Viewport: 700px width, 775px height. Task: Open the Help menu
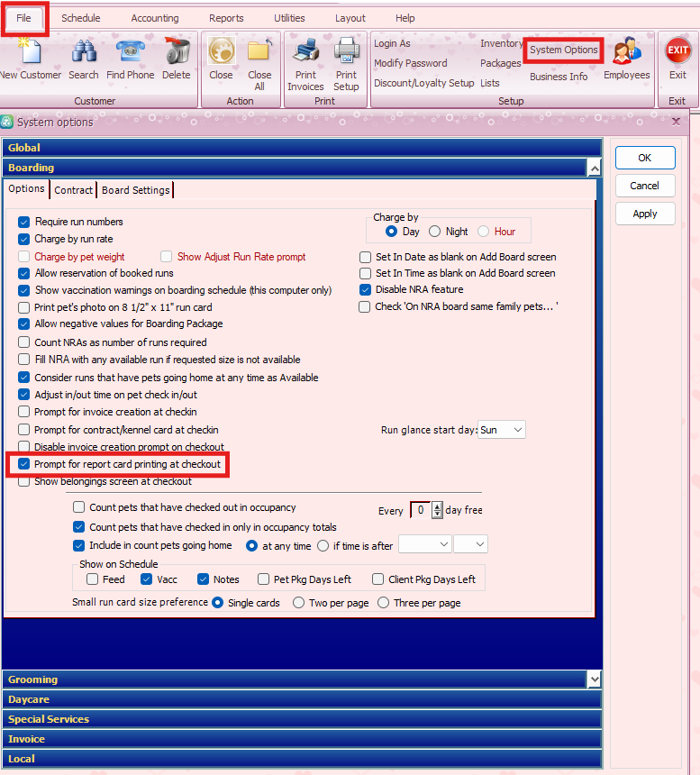pos(405,18)
